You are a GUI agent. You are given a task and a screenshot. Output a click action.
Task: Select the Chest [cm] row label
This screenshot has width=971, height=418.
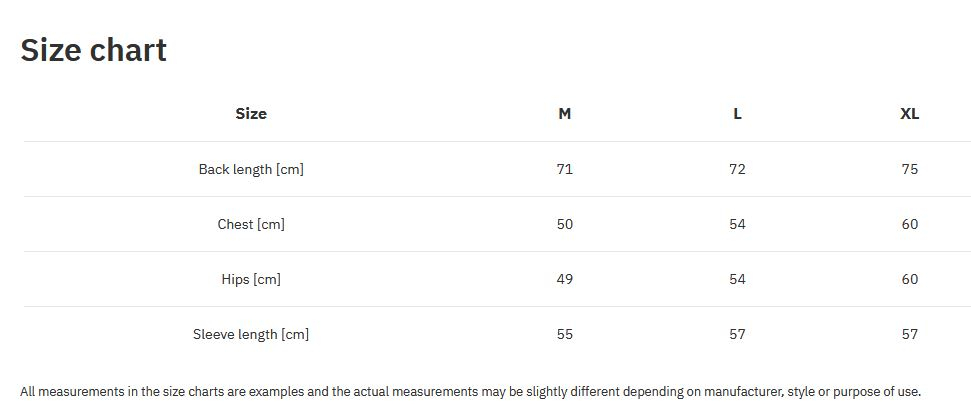point(251,224)
